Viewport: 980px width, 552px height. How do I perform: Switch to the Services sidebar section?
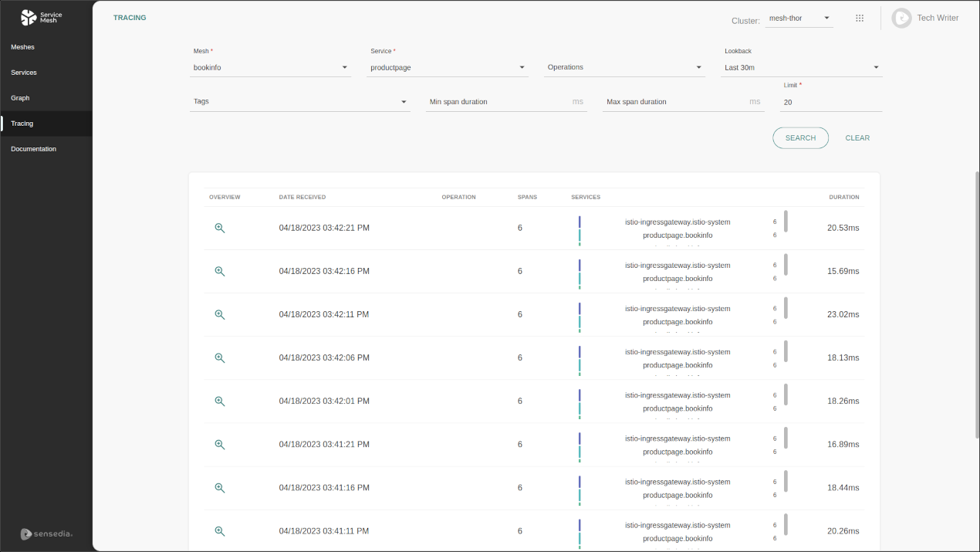[x=23, y=72]
